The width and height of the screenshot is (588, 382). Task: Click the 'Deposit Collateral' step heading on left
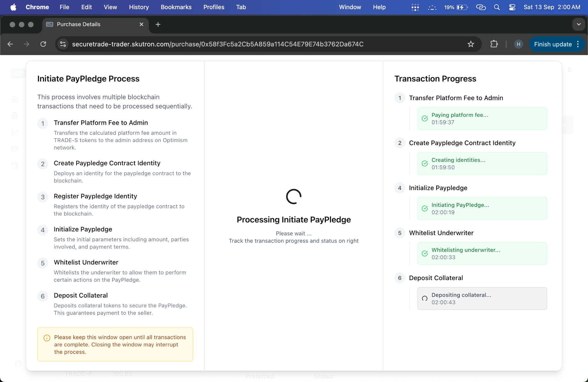81,295
